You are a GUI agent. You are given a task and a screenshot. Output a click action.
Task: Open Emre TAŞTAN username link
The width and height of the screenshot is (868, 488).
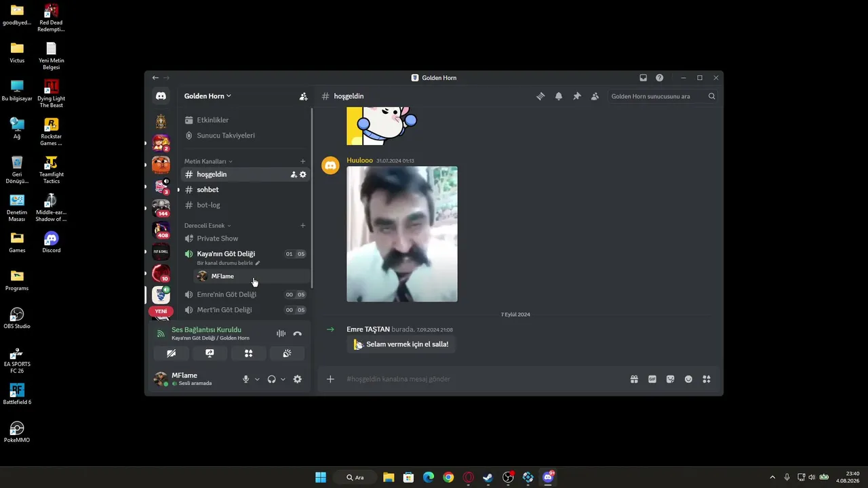pyautogui.click(x=368, y=329)
